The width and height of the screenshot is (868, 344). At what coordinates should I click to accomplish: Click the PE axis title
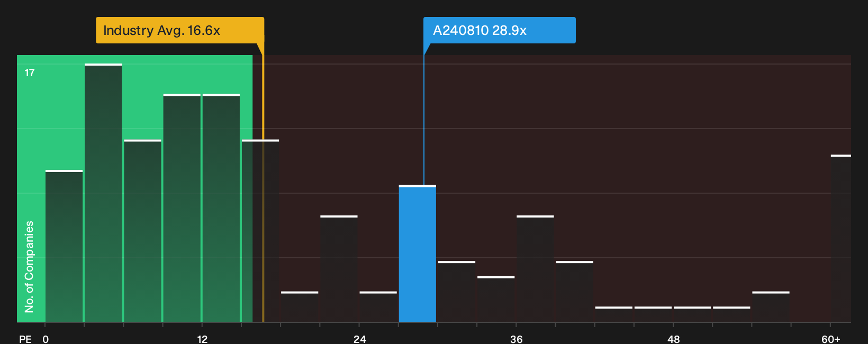pos(25,339)
